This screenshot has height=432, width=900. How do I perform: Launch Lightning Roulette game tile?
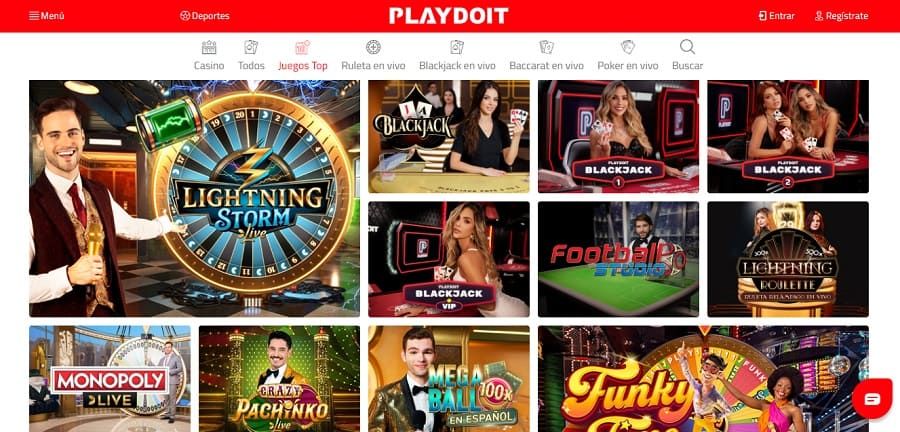[x=788, y=259]
